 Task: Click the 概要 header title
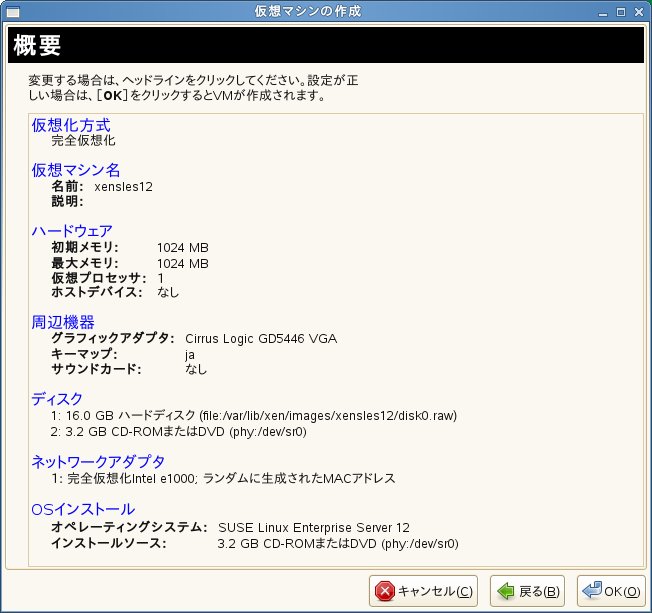pos(37,45)
